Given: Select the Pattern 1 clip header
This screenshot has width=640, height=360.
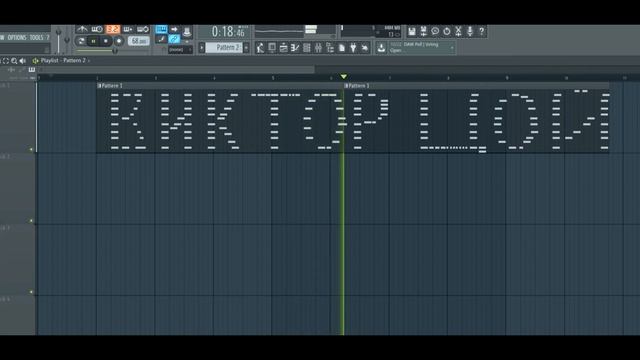Looking at the screenshot, I should coord(220,86).
